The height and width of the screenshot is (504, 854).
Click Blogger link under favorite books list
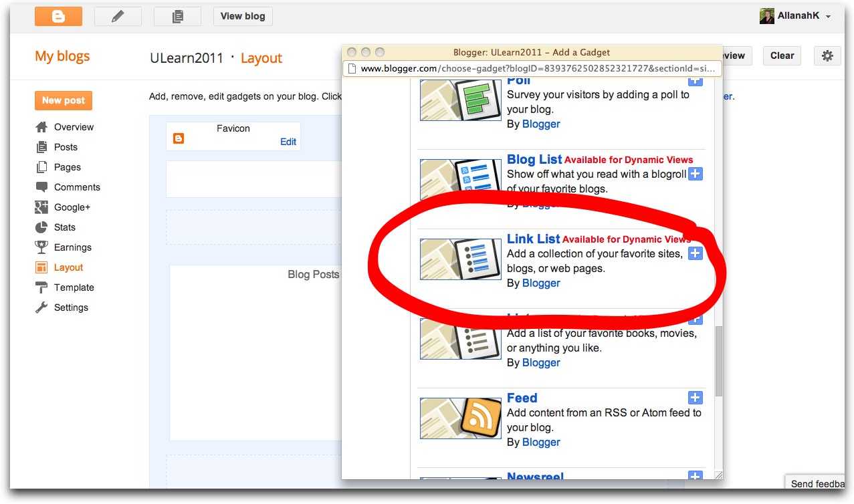[541, 362]
